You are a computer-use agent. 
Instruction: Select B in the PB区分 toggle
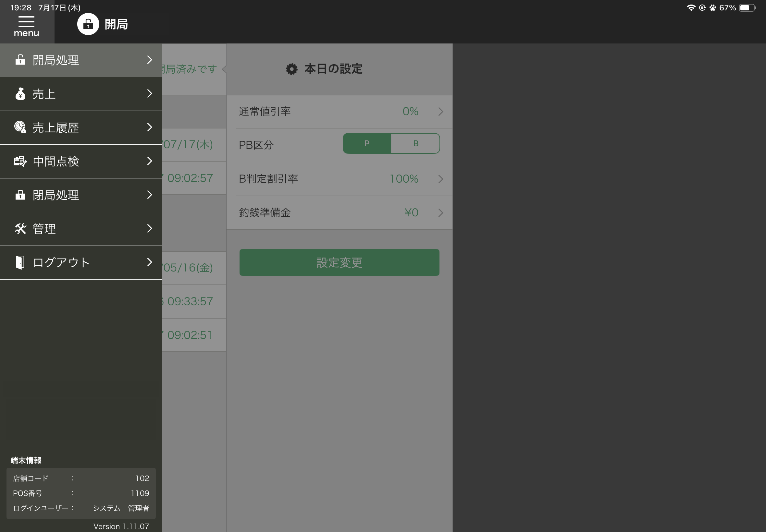[415, 144]
